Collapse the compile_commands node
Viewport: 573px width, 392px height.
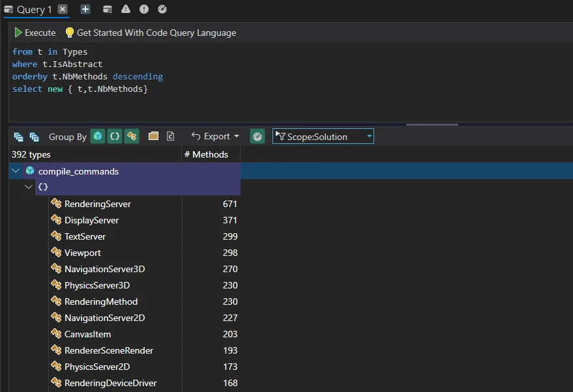(16, 171)
